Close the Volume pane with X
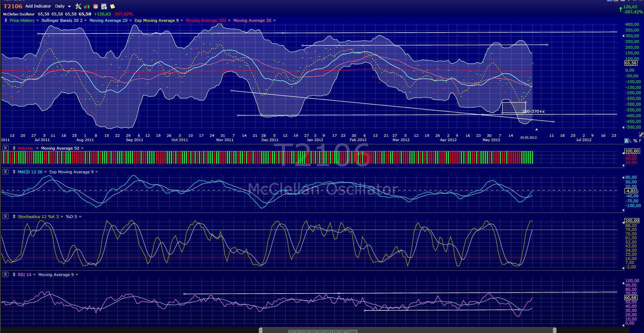Image resolution: width=644 pixels, height=333 pixels. coord(5,148)
